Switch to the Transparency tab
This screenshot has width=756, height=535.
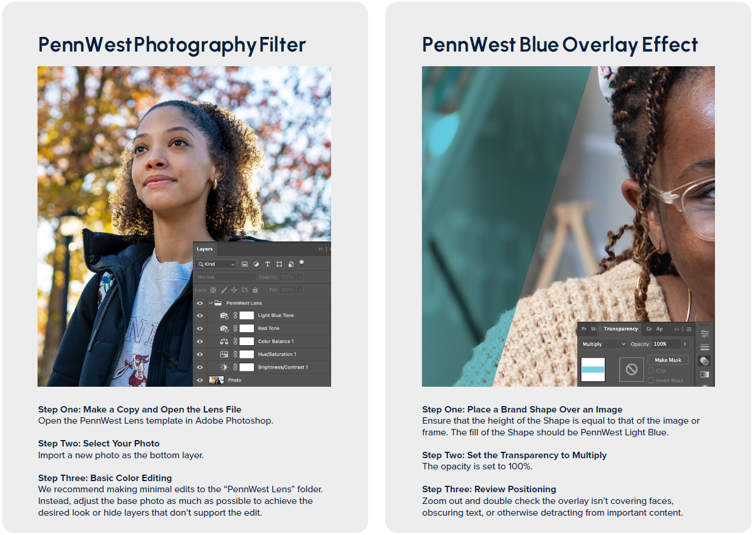tap(621, 329)
